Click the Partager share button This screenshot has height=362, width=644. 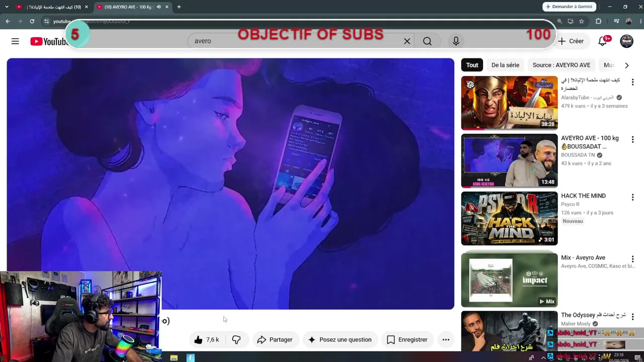(275, 340)
